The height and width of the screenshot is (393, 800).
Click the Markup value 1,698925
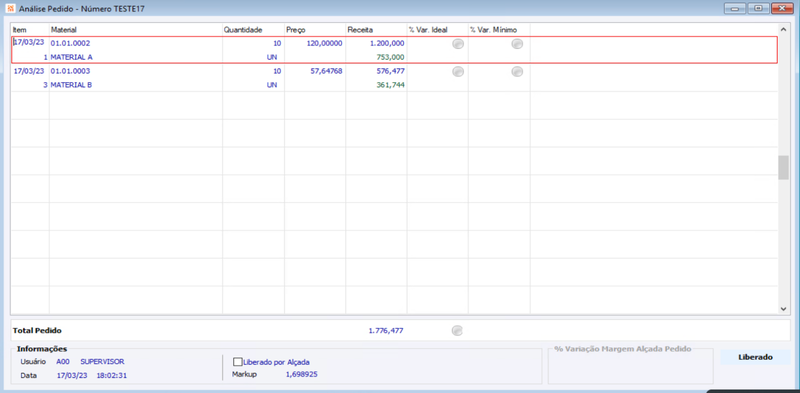click(303, 375)
